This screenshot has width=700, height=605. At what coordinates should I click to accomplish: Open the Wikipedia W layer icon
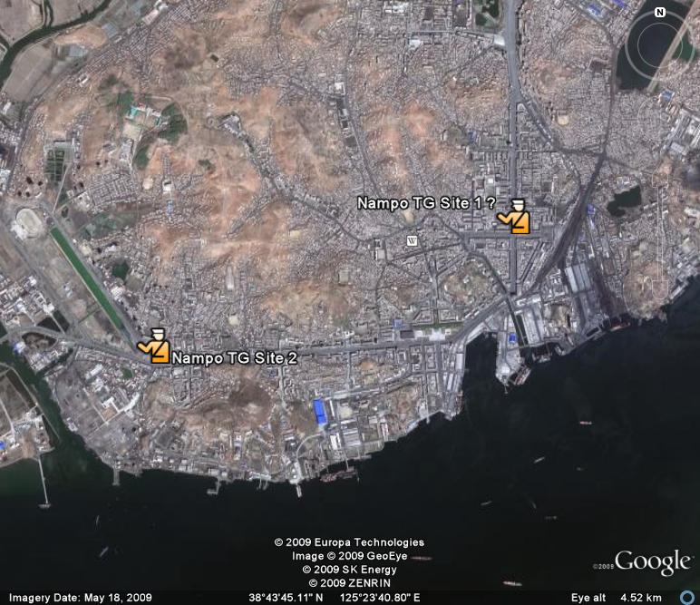412,241
